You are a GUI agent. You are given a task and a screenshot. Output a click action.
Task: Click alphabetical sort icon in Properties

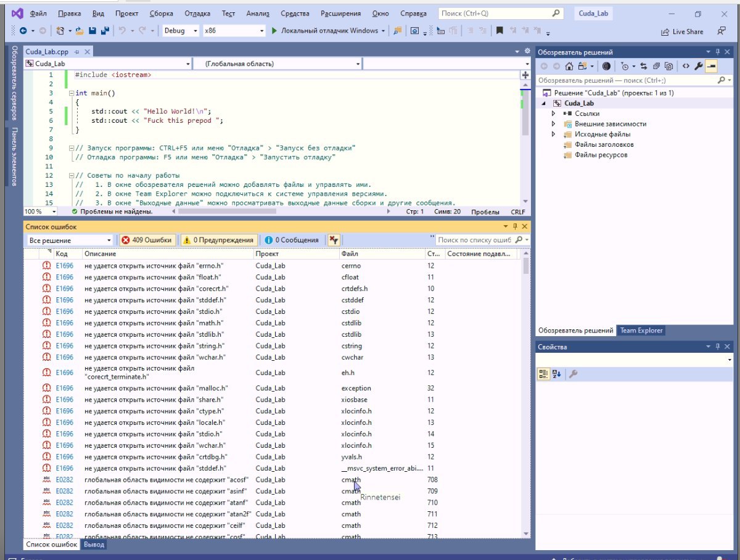coord(556,373)
